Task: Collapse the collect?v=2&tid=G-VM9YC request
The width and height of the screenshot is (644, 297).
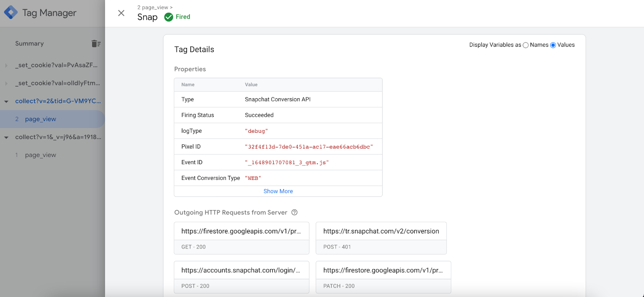Action: 6,102
